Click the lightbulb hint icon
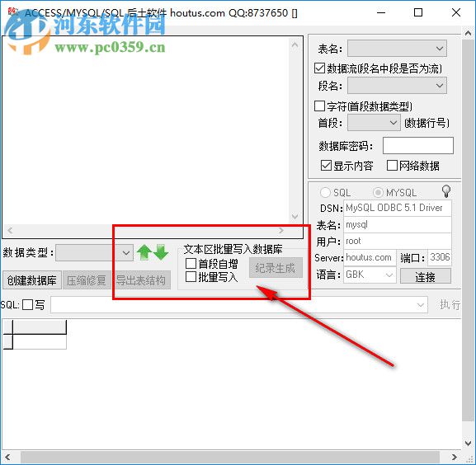This screenshot has height=465, width=476. [x=446, y=191]
